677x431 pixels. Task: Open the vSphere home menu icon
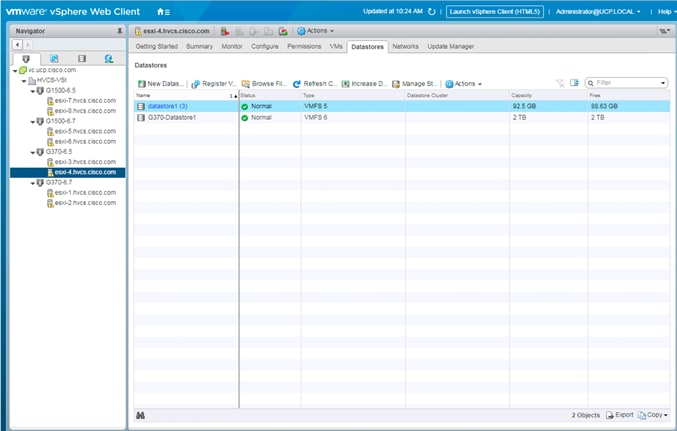(x=163, y=12)
